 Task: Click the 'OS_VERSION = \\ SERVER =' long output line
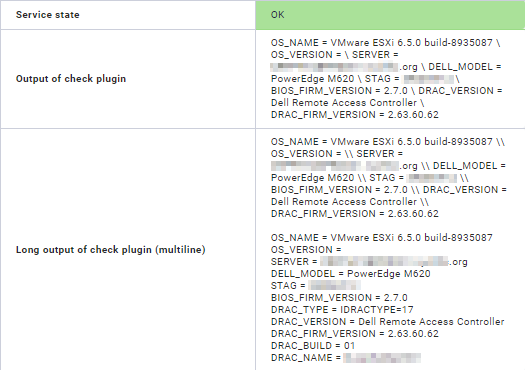tap(337, 154)
